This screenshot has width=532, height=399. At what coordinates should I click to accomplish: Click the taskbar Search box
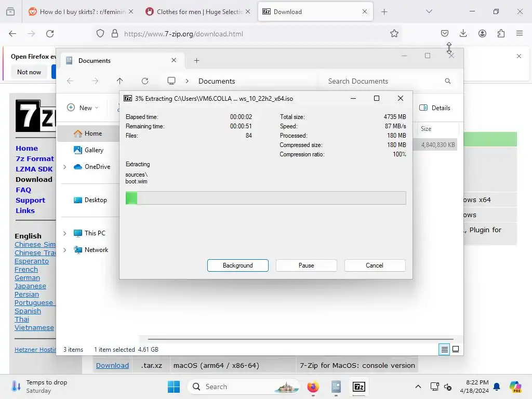pos(244,387)
